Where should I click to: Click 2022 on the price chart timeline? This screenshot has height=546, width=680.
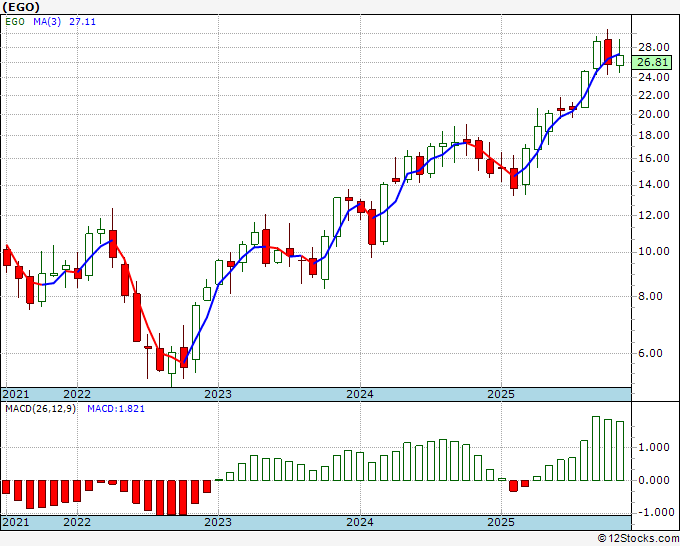click(77, 394)
